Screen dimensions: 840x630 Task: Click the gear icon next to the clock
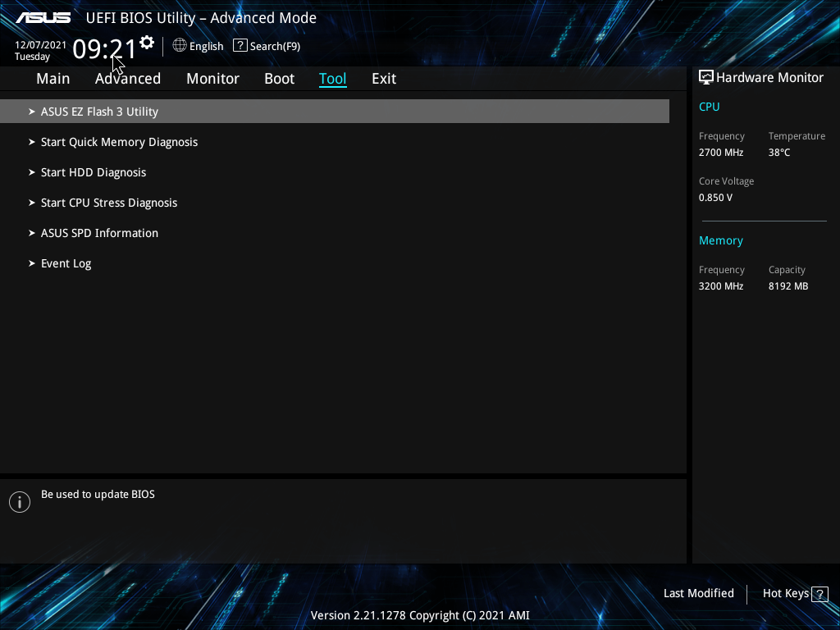pos(147,43)
